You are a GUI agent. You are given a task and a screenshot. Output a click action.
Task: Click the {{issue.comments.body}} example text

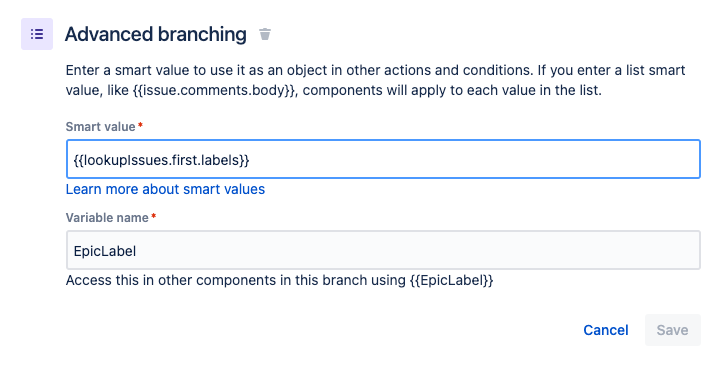[215, 90]
